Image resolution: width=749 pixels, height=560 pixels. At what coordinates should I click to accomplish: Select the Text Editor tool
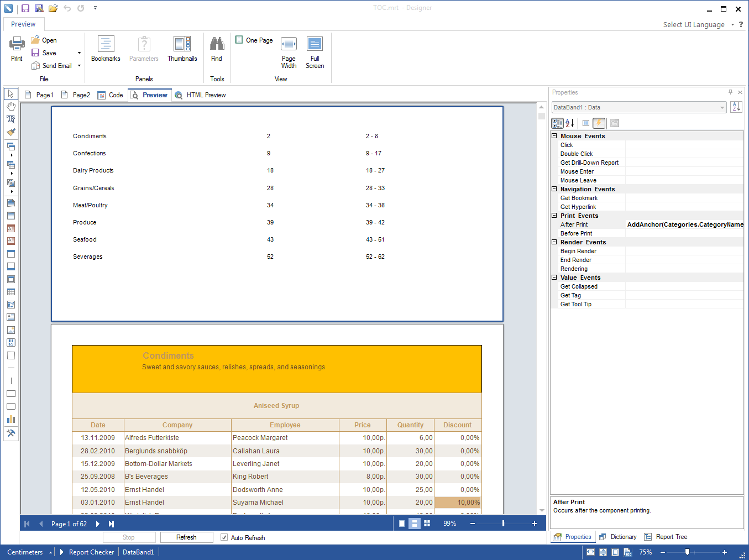coord(11,119)
